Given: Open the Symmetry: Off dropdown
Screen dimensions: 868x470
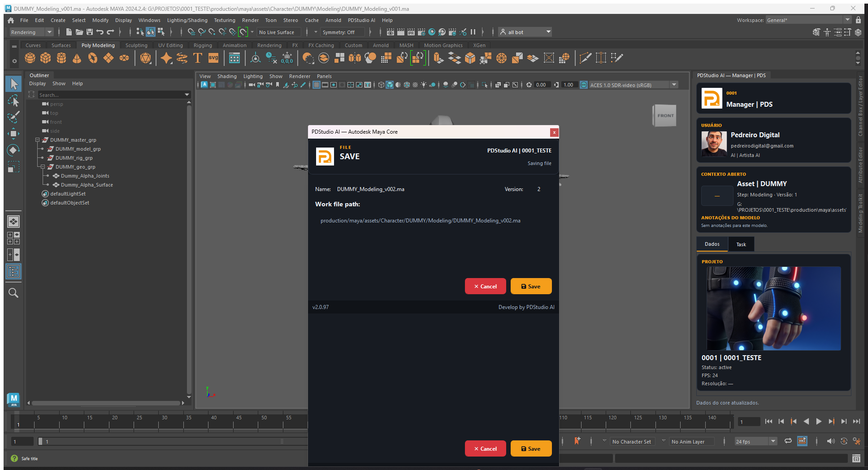Looking at the screenshot, I should click(x=343, y=32).
